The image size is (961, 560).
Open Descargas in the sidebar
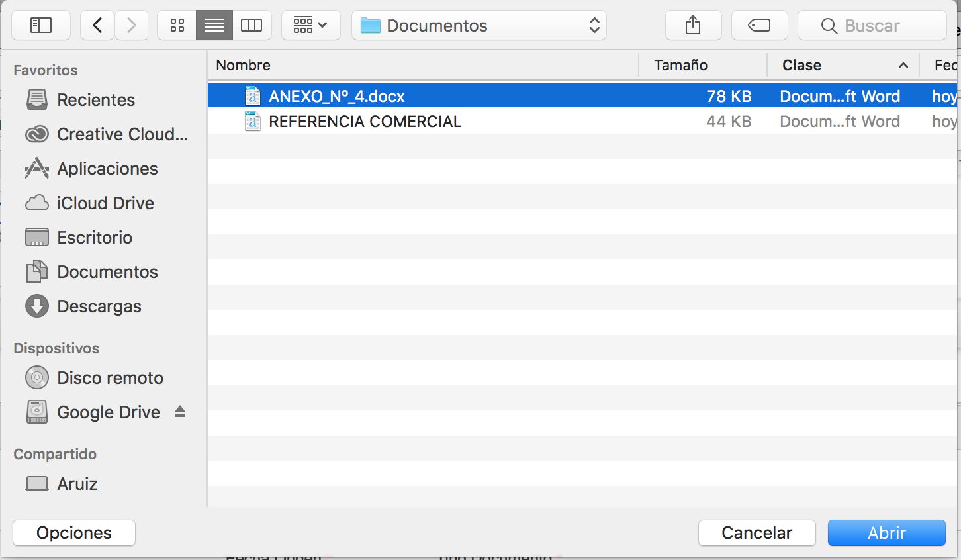99,306
